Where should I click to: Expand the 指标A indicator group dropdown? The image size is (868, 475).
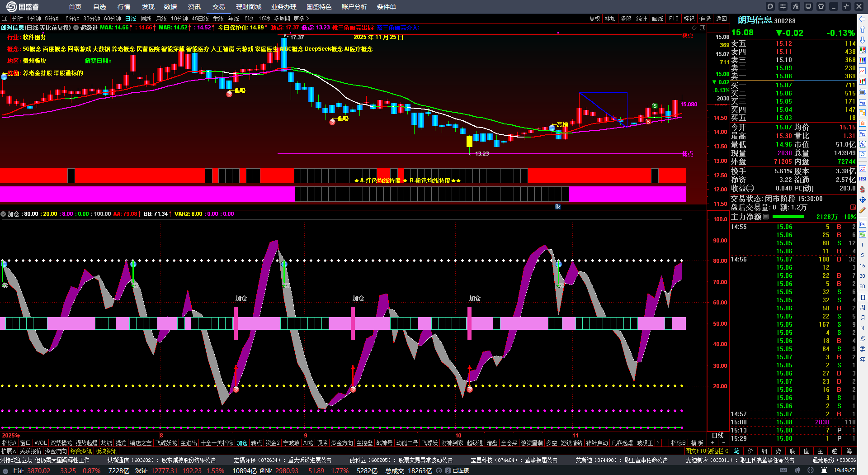click(9, 443)
